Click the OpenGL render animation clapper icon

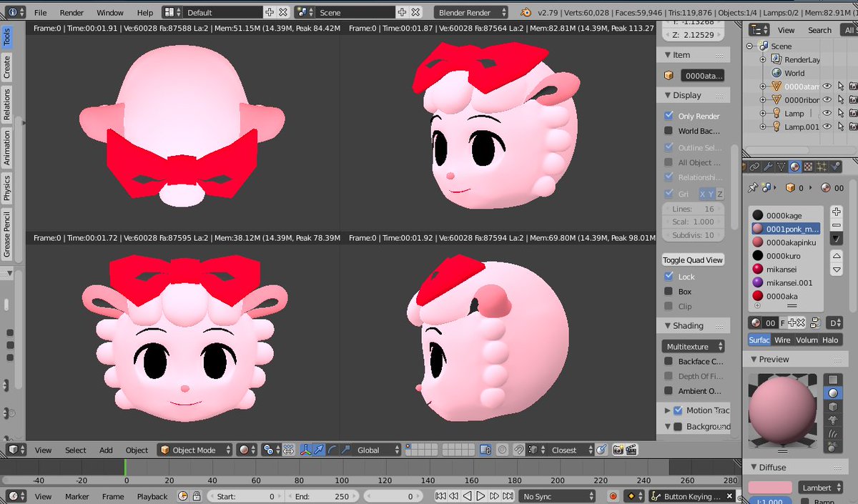[x=631, y=450]
